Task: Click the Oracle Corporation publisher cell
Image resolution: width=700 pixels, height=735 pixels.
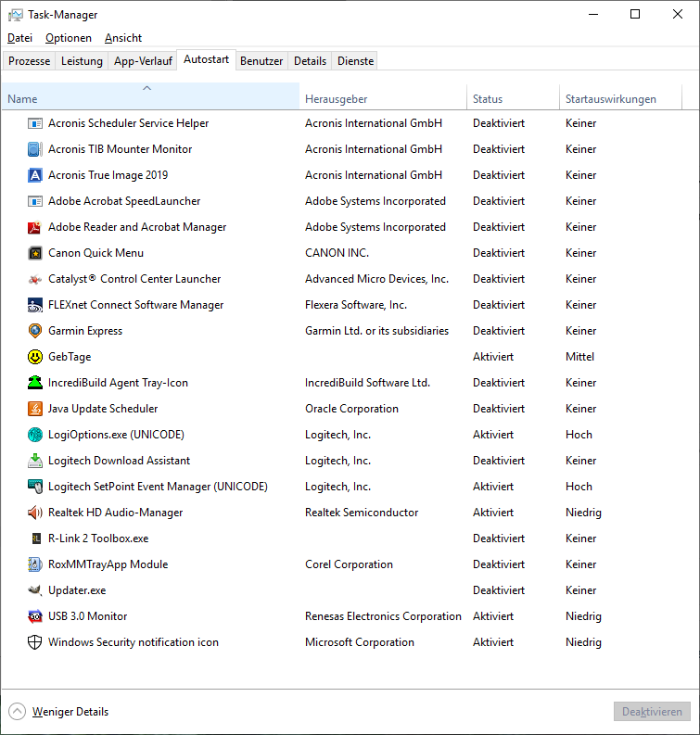Action: point(351,409)
